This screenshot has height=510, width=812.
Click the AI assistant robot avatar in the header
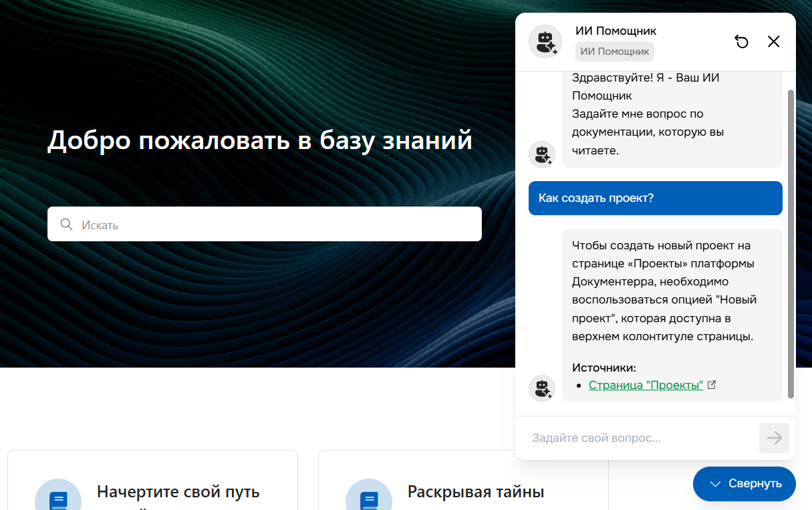[x=545, y=41]
